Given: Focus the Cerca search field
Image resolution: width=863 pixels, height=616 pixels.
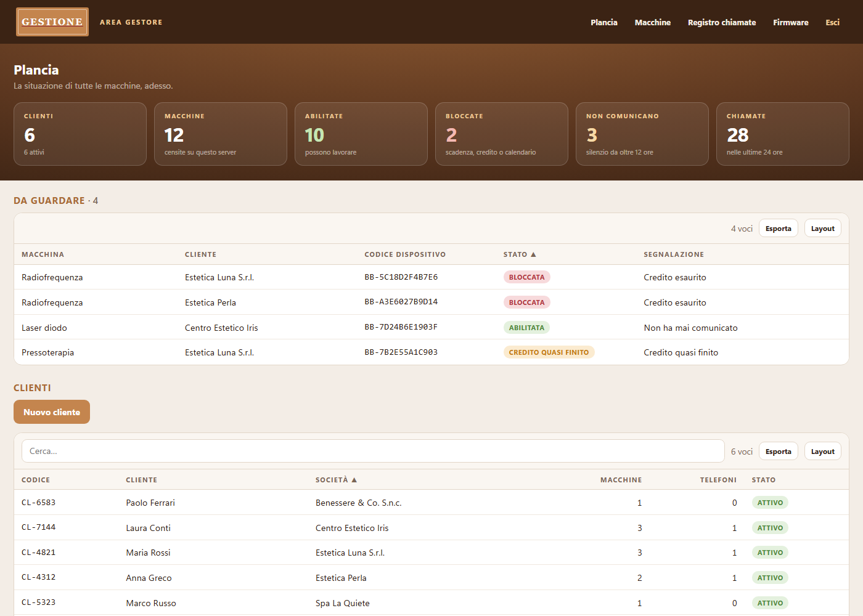Looking at the screenshot, I should (x=373, y=451).
